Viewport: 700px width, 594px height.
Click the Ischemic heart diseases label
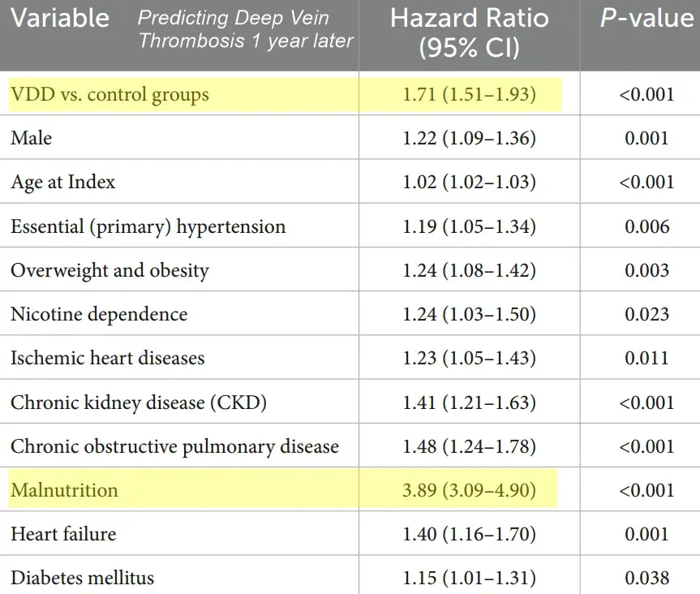point(107,359)
